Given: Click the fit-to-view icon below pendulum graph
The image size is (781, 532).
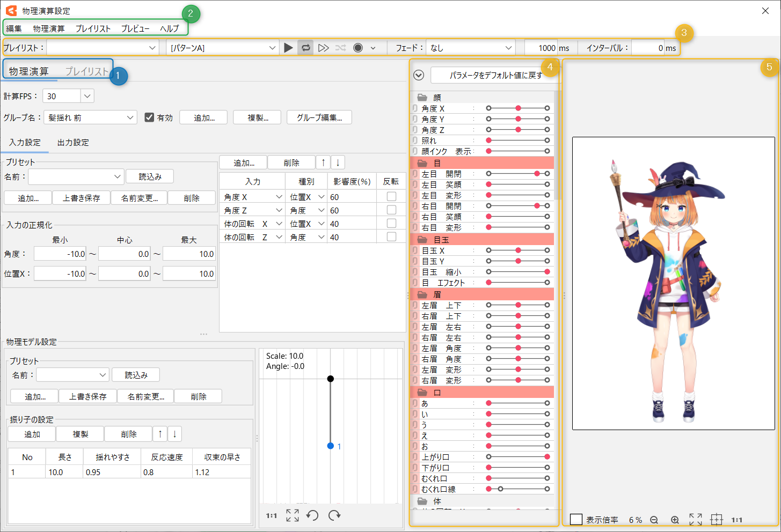Looking at the screenshot, I should [x=293, y=515].
